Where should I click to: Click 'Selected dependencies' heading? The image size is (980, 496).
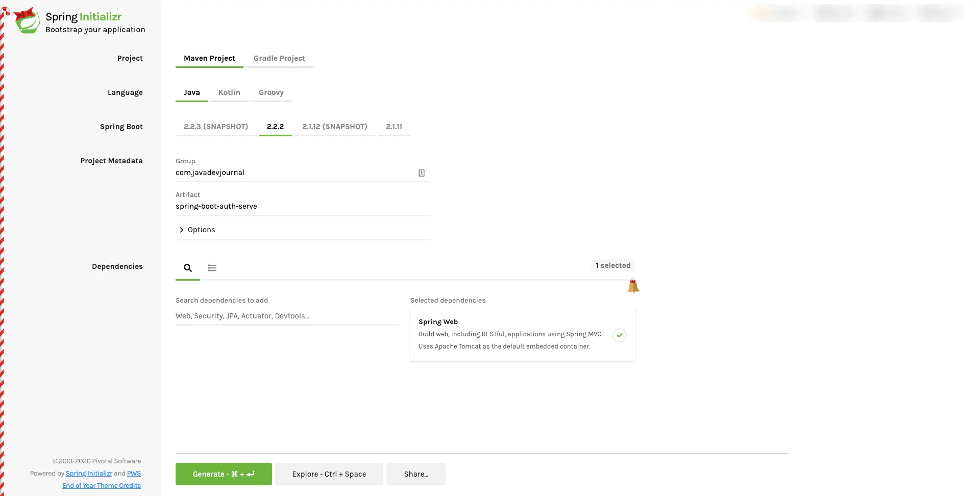[x=448, y=301]
